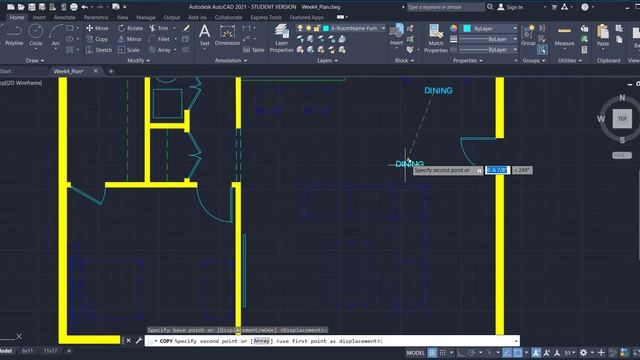Click the Undo arrow
Screen dimensions: 640x360
pyautogui.click(x=84, y=7)
